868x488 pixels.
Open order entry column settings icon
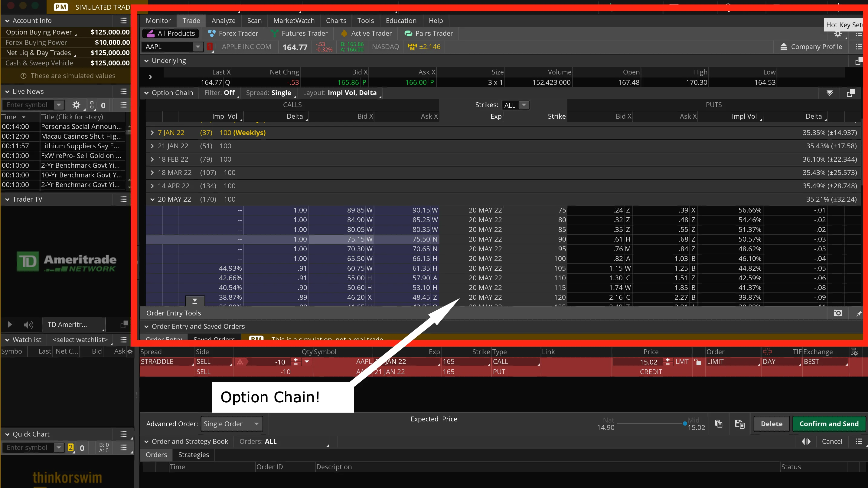(x=854, y=352)
